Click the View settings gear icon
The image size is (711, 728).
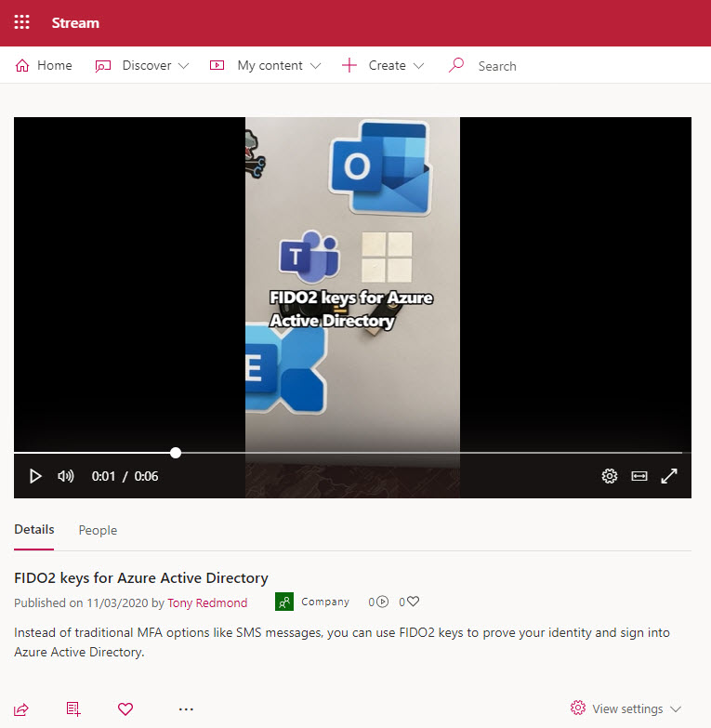[578, 708]
